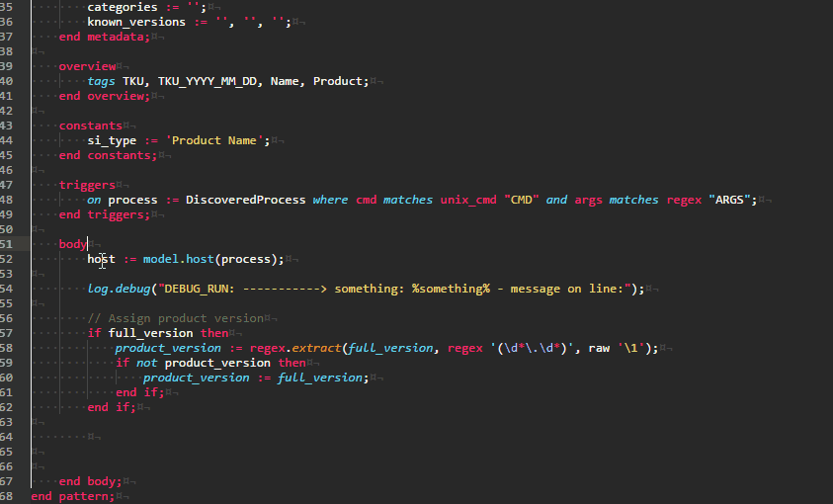Image resolution: width=833 pixels, height=504 pixels.
Task: Click 'regex.extract' on line 58
Action: 295,349
